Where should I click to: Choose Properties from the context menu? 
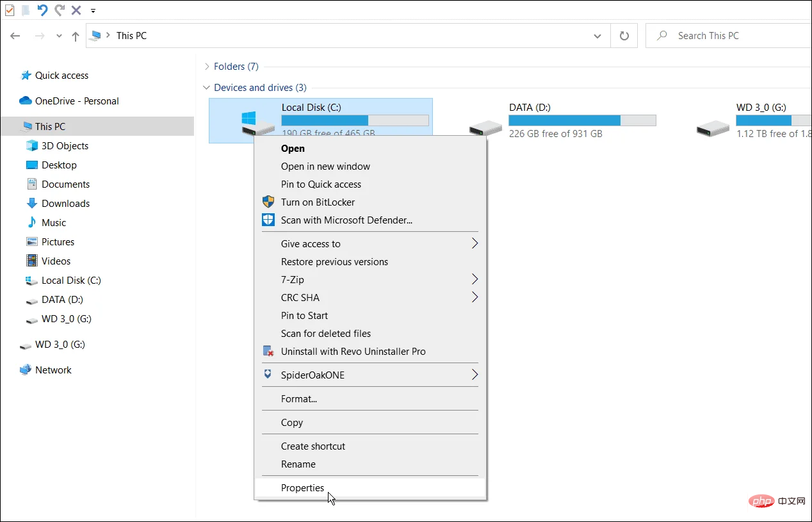pyautogui.click(x=302, y=488)
